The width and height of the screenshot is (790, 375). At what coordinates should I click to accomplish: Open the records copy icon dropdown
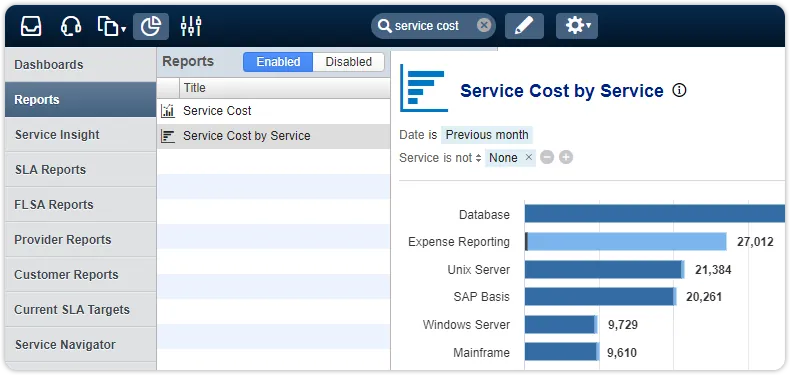pos(111,26)
